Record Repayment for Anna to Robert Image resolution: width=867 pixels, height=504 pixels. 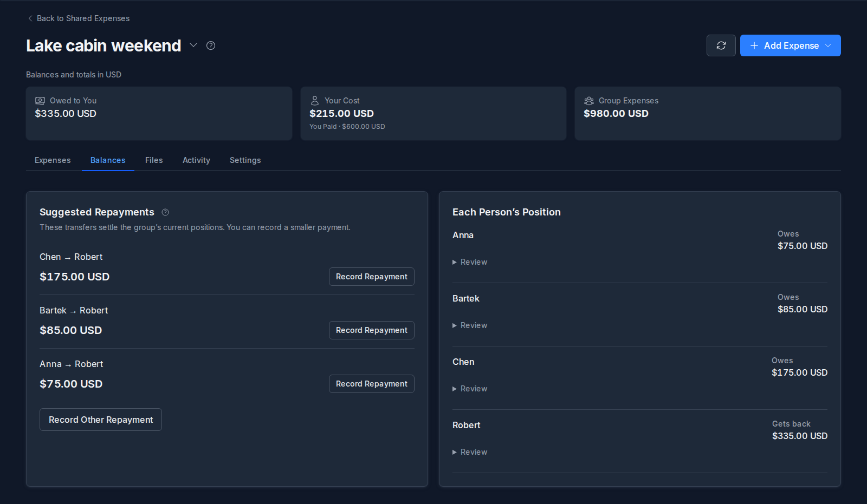tap(372, 384)
